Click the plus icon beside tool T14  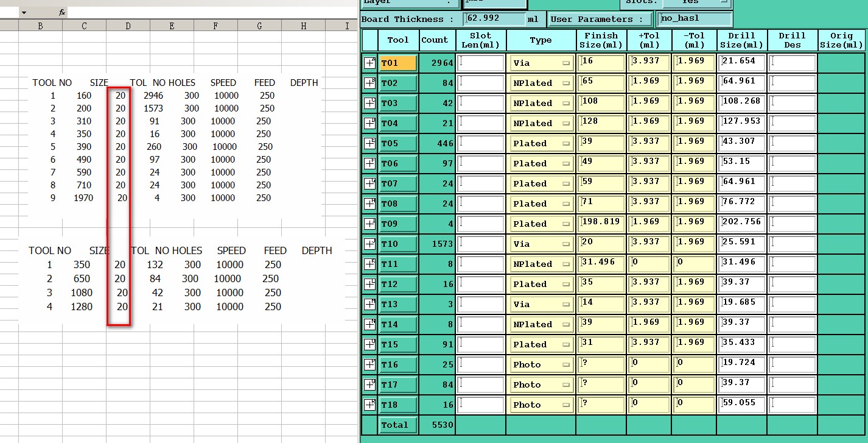point(369,324)
